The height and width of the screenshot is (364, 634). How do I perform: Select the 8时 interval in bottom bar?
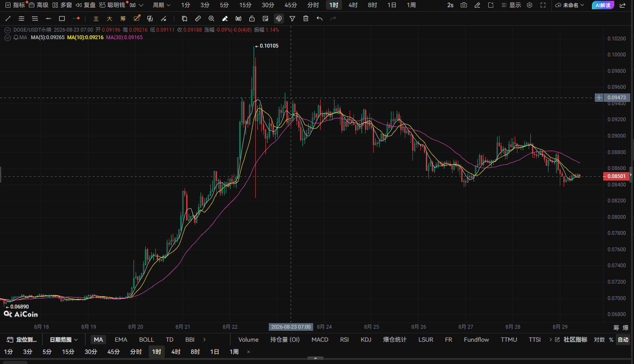(x=195, y=352)
